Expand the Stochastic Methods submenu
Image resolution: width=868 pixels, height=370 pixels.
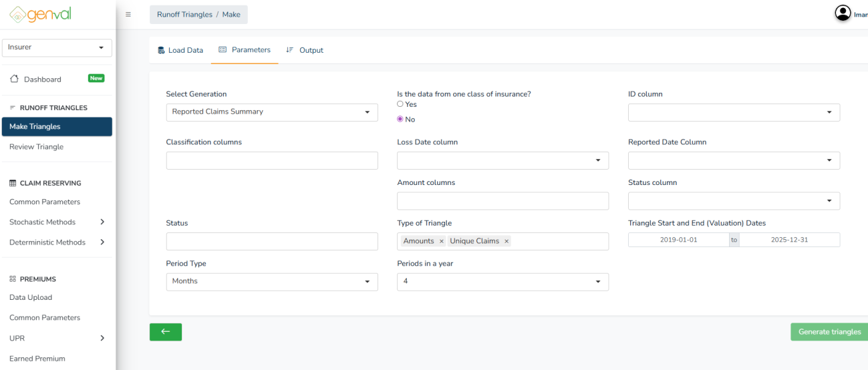coord(102,222)
